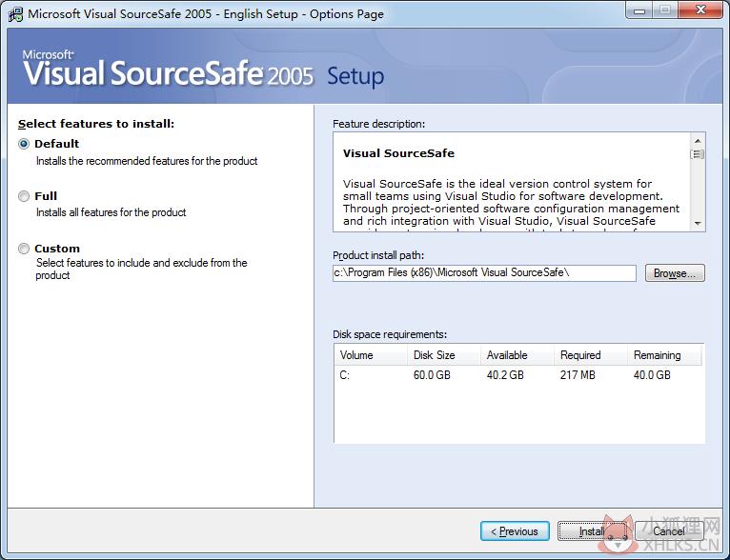
Task: Click the Remaining column header
Action: pos(664,355)
